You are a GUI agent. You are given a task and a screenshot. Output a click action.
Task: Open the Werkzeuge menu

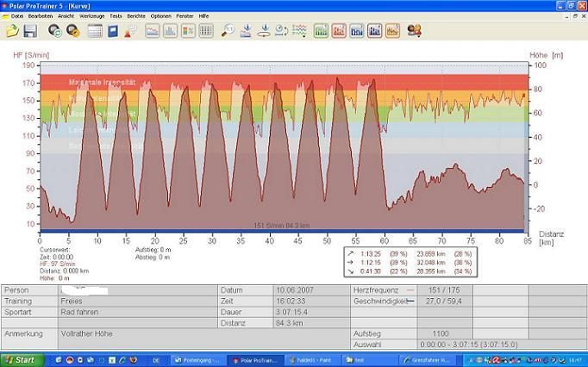coord(93,16)
